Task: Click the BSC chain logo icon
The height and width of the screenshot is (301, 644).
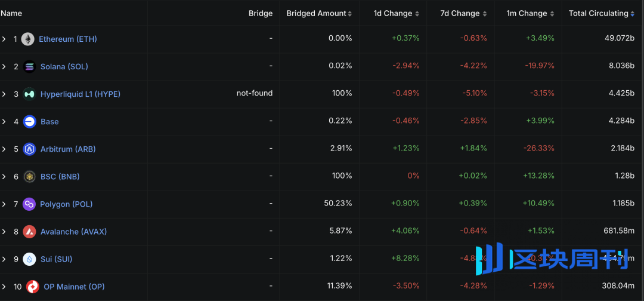Action: coord(29,176)
